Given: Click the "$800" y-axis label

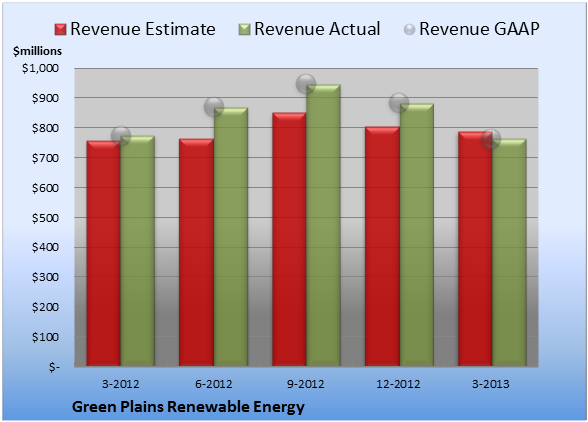Looking at the screenshot, I should [45, 128].
